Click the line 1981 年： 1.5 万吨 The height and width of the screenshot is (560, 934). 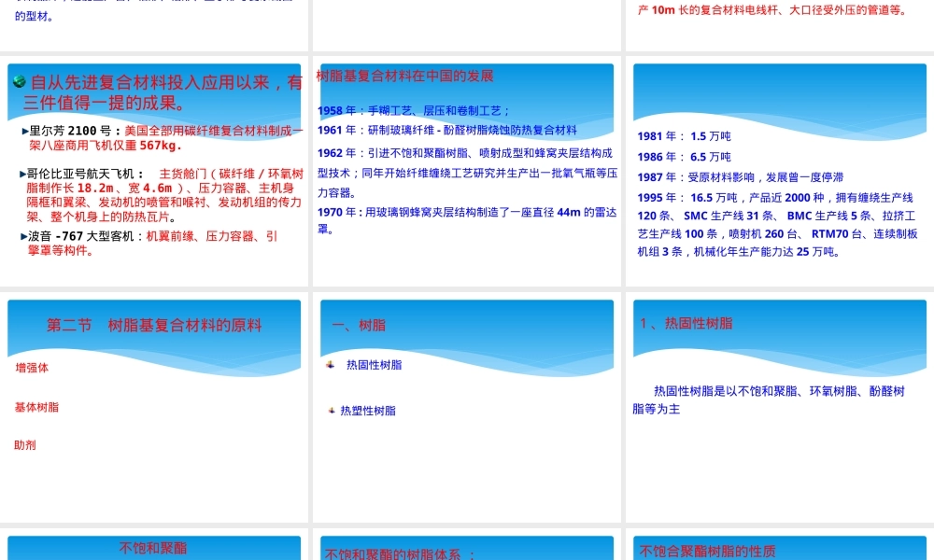pyautogui.click(x=685, y=136)
